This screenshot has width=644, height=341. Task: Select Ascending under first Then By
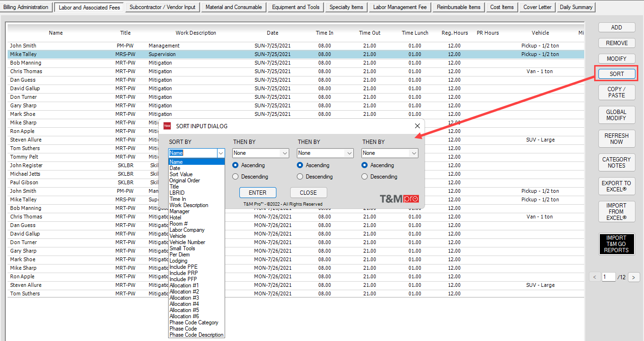(249, 165)
